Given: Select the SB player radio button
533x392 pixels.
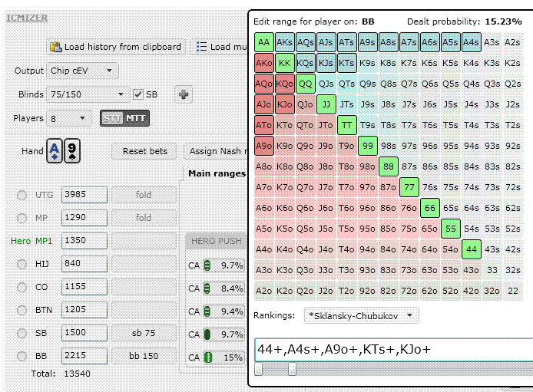Looking at the screenshot, I should point(22,333).
